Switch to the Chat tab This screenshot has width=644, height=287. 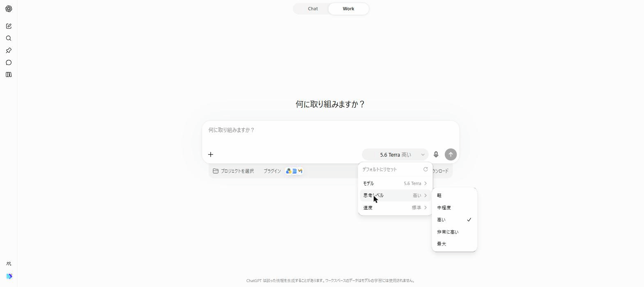313,9
